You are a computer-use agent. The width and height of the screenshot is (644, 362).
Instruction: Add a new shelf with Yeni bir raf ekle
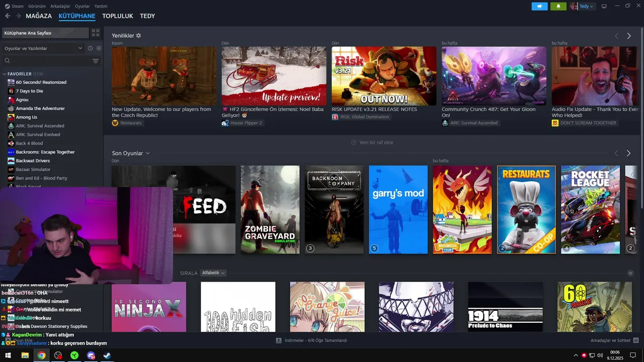coord(372,142)
